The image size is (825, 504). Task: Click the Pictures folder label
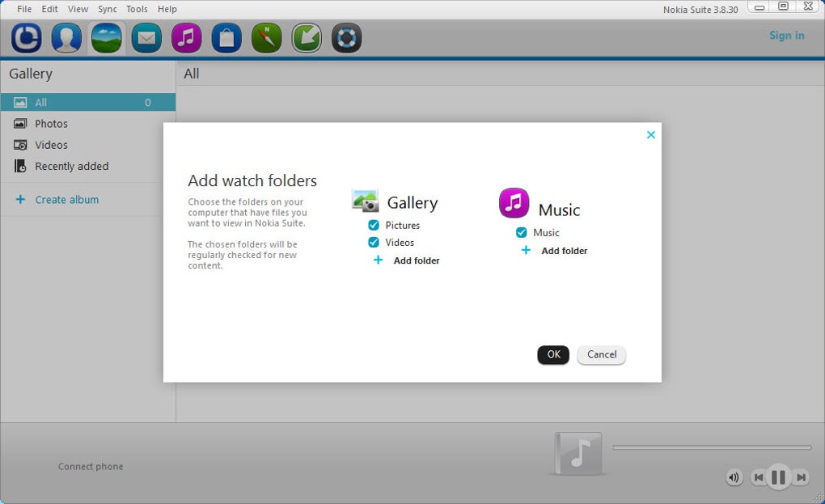pos(403,225)
